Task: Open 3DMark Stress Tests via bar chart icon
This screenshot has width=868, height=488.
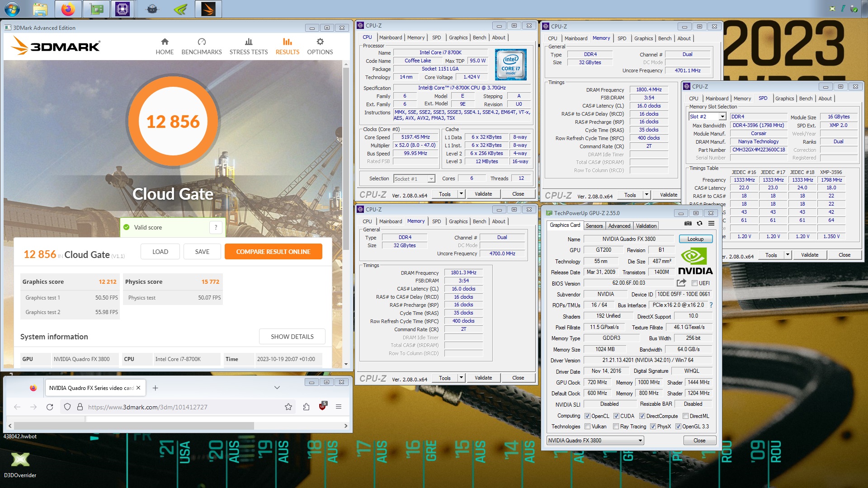Action: pyautogui.click(x=249, y=42)
